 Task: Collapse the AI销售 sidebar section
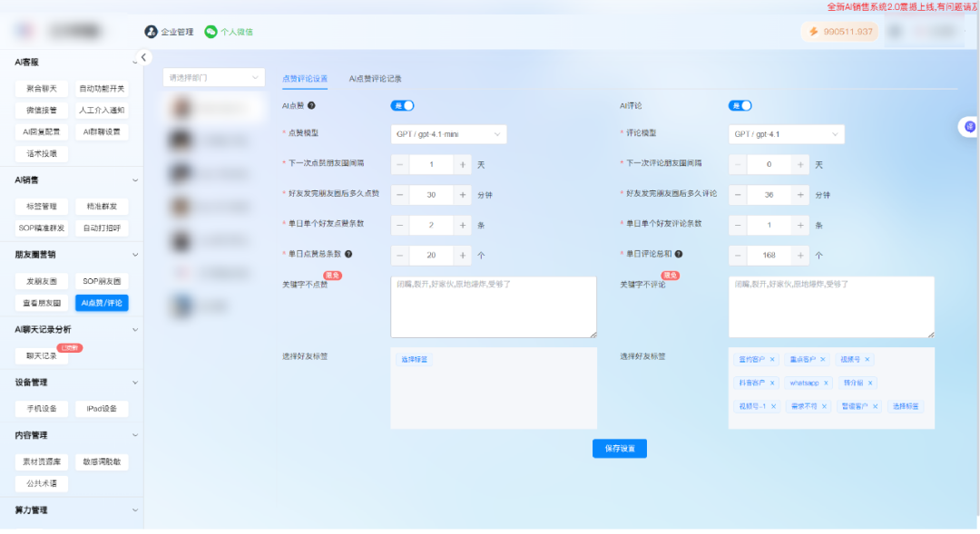tap(135, 180)
